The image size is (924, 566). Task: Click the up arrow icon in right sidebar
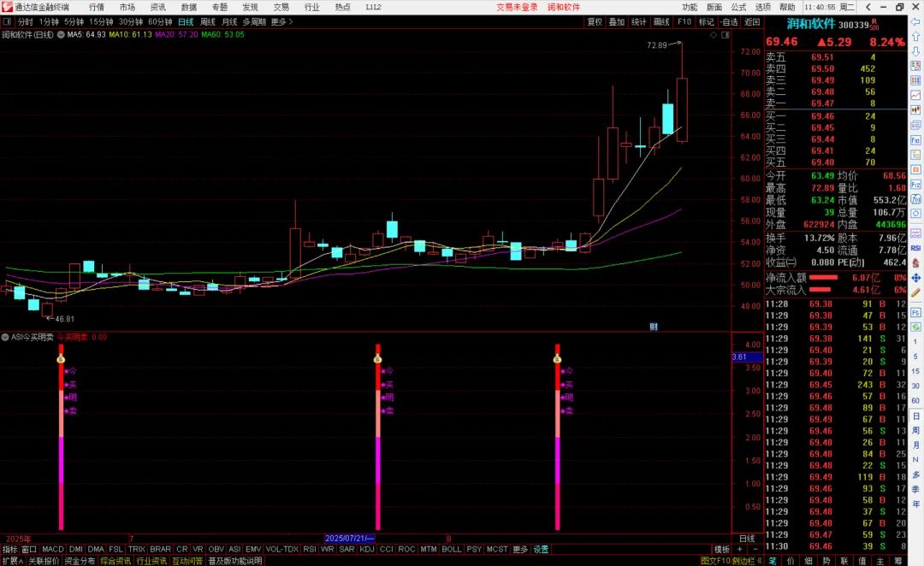915,37
